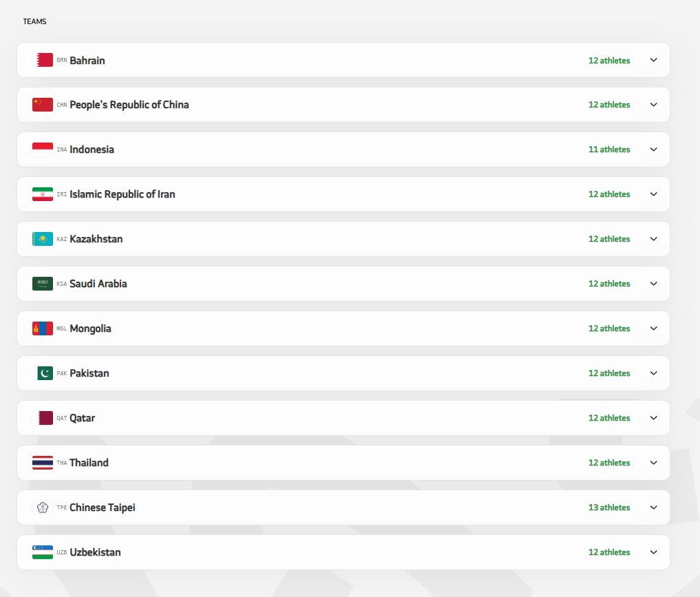Show Thailand athletes using the chevron

pyautogui.click(x=653, y=463)
